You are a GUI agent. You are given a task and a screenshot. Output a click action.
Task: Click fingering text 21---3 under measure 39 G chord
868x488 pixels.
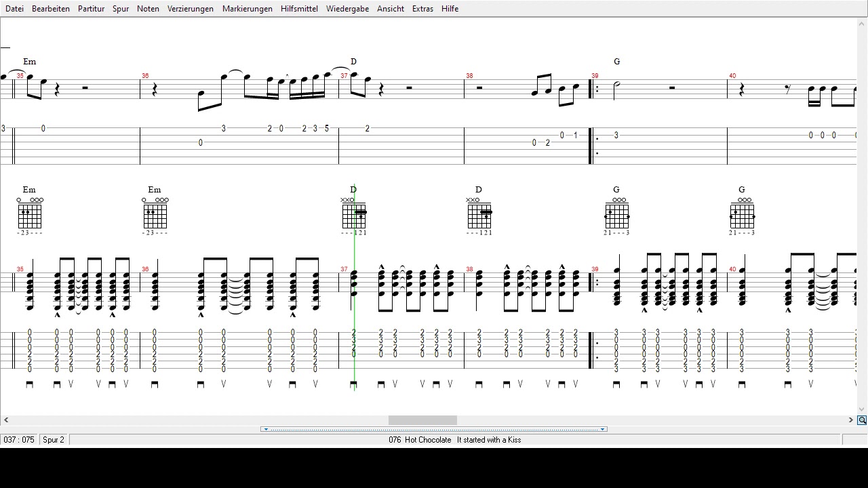pyautogui.click(x=616, y=232)
